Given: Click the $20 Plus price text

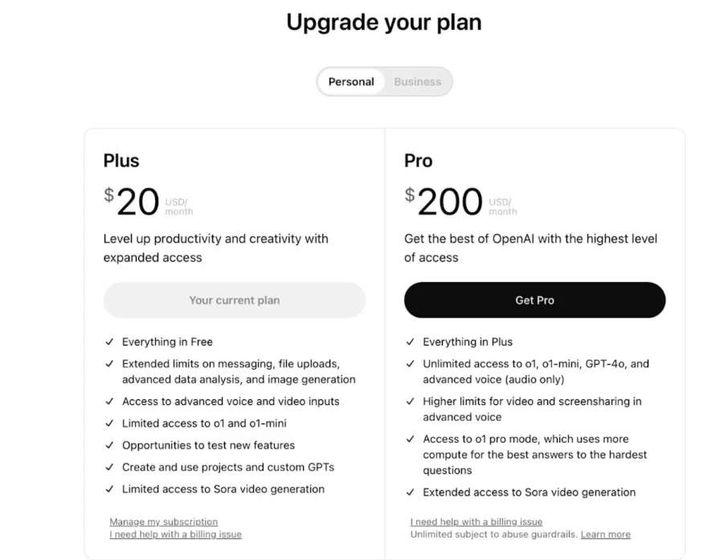Looking at the screenshot, I should tap(132, 202).
